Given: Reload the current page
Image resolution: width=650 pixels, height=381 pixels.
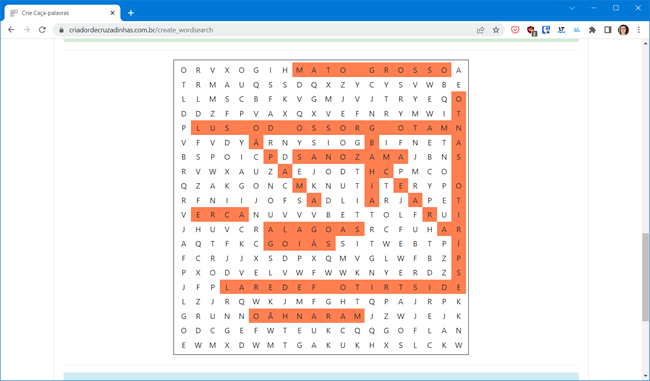Looking at the screenshot, I should [x=42, y=30].
